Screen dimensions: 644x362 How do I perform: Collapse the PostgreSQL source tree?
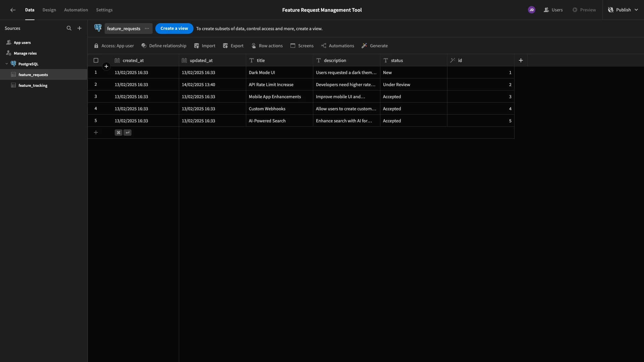click(7, 64)
